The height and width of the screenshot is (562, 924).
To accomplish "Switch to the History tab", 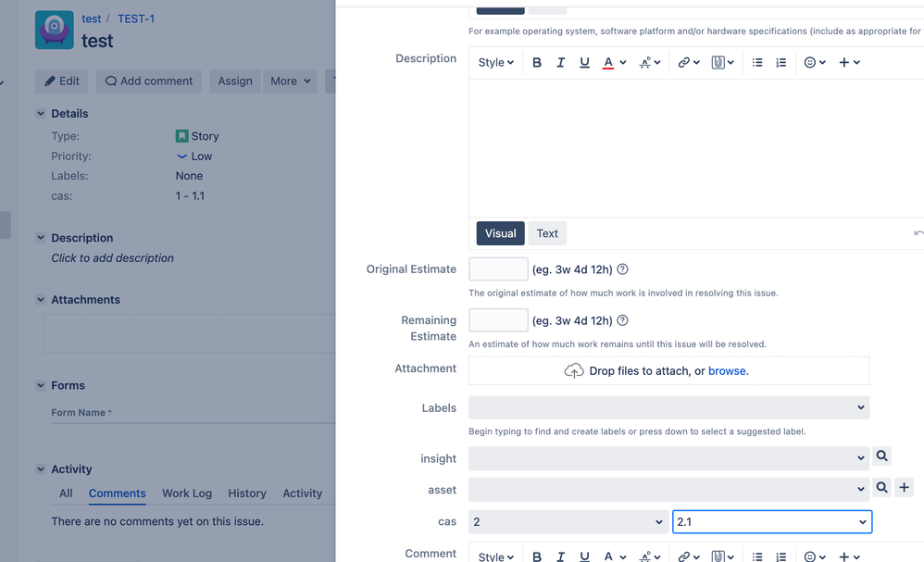I will 247,493.
